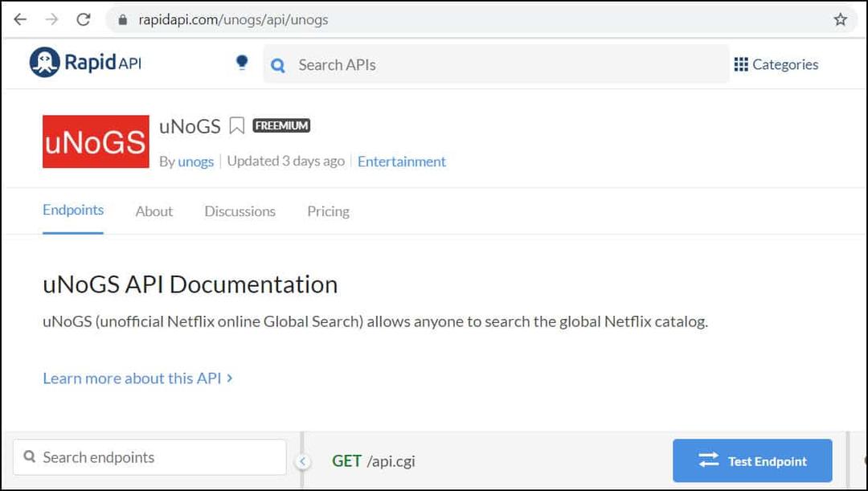The width and height of the screenshot is (868, 491).
Task: Save uNoGS API with bookmark icon
Action: pyautogui.click(x=236, y=125)
